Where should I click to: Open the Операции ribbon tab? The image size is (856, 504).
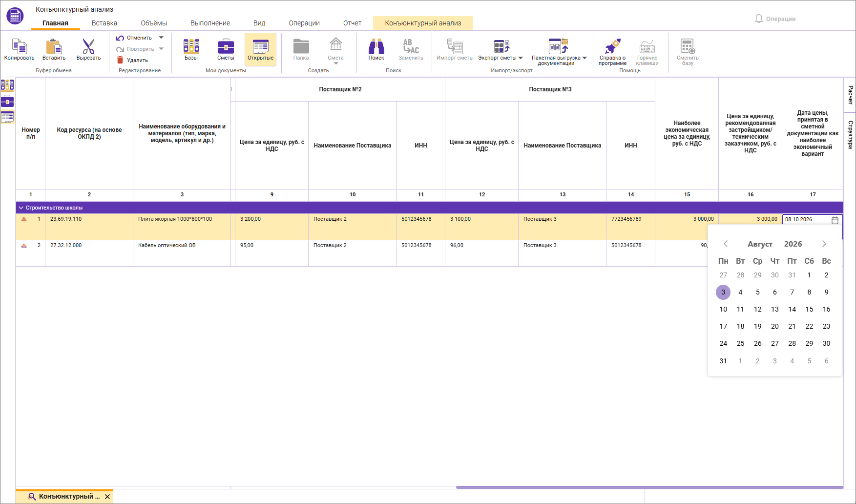(304, 23)
